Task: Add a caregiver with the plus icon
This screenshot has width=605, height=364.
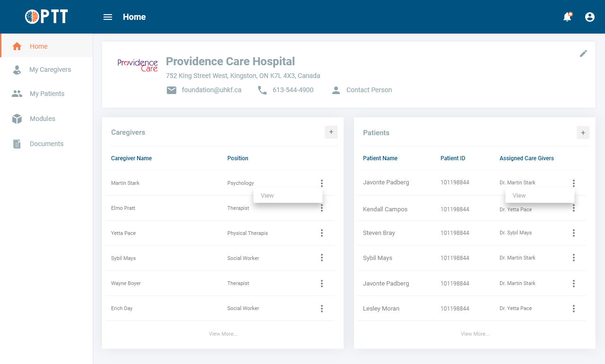Action: pyautogui.click(x=331, y=132)
